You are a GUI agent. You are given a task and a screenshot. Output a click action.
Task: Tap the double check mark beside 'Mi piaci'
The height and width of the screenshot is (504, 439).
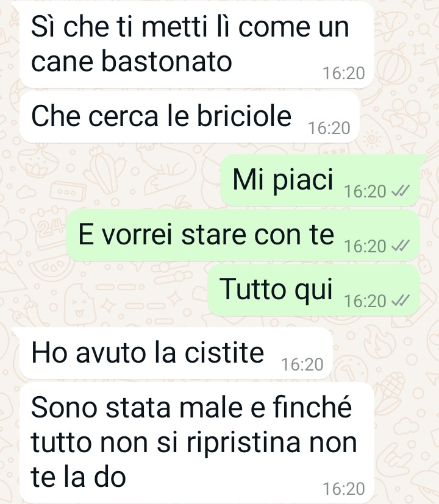click(401, 191)
